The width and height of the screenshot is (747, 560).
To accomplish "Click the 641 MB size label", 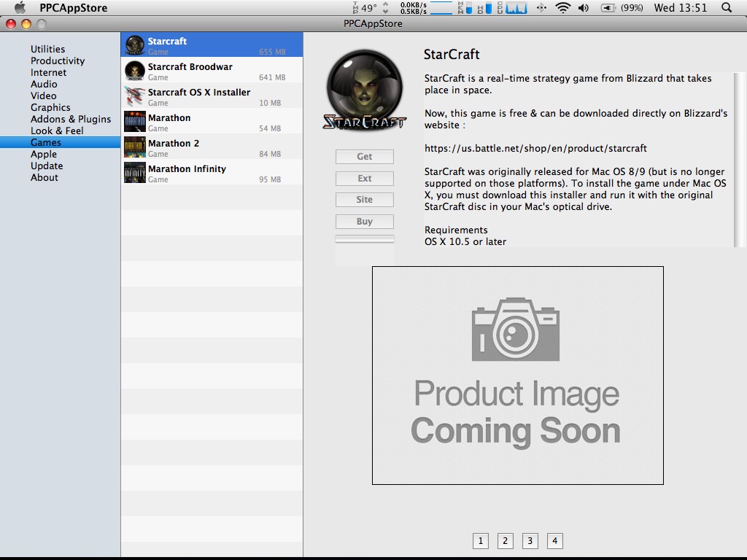I will [x=273, y=77].
